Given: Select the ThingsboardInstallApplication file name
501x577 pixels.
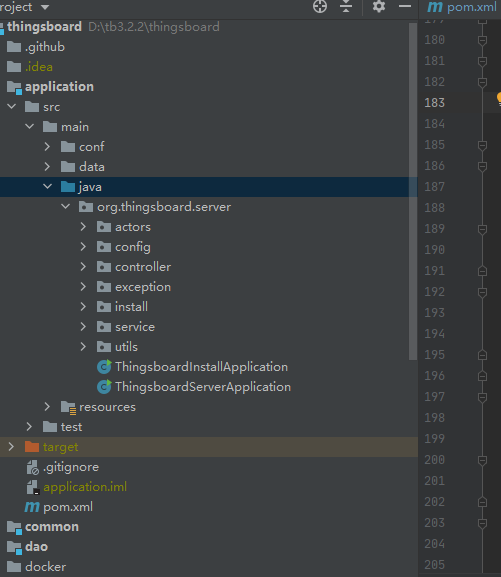Looking at the screenshot, I should 201,367.
